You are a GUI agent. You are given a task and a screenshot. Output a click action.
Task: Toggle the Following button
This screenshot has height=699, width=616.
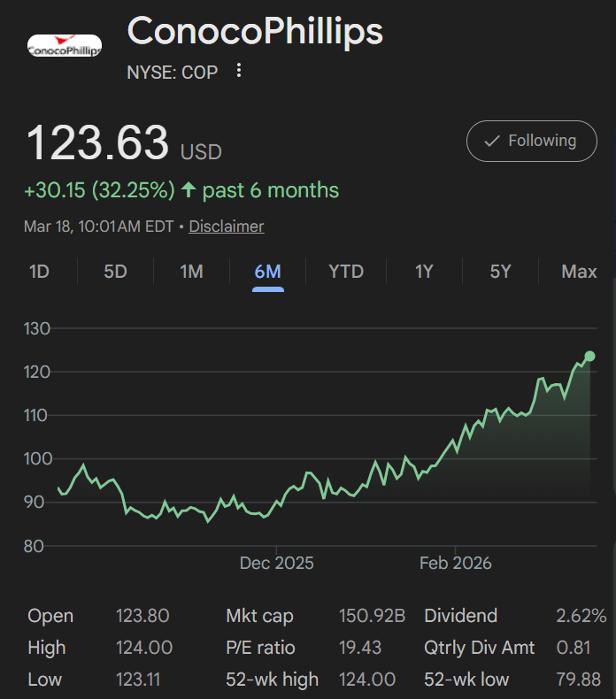pos(532,141)
